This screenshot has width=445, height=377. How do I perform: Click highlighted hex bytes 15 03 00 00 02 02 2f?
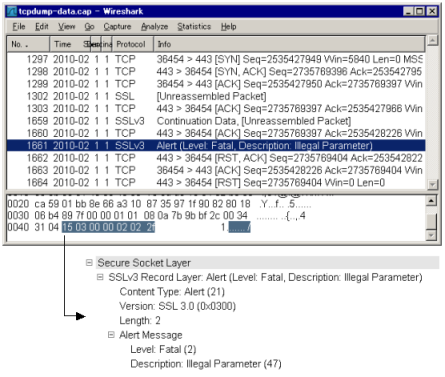point(109,227)
